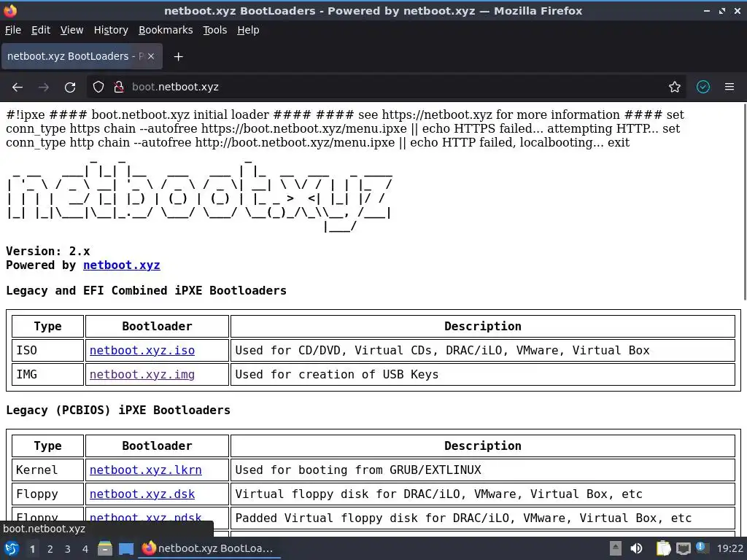Bookmark this page with the star
Screen dimensions: 747x560
pyautogui.click(x=675, y=87)
